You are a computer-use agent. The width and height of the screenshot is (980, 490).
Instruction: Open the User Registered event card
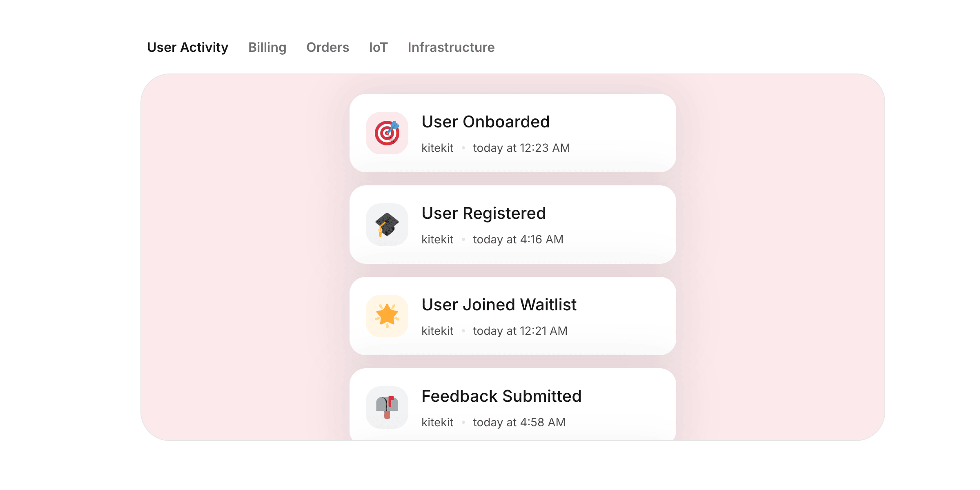coord(513,225)
